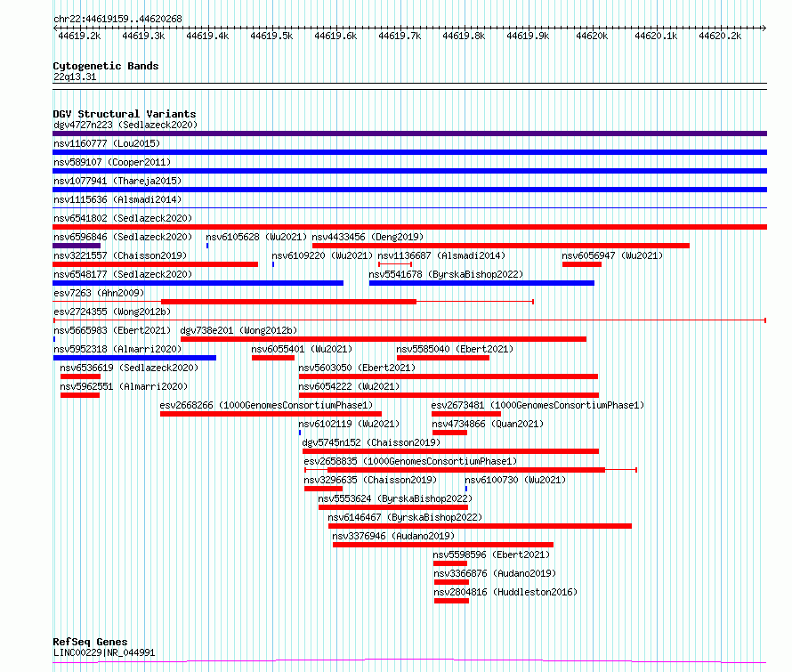Select nsv6548177 (Sedlazeck2020) variant label
Image resolution: width=792 pixels, height=672 pixels.
pos(123,274)
